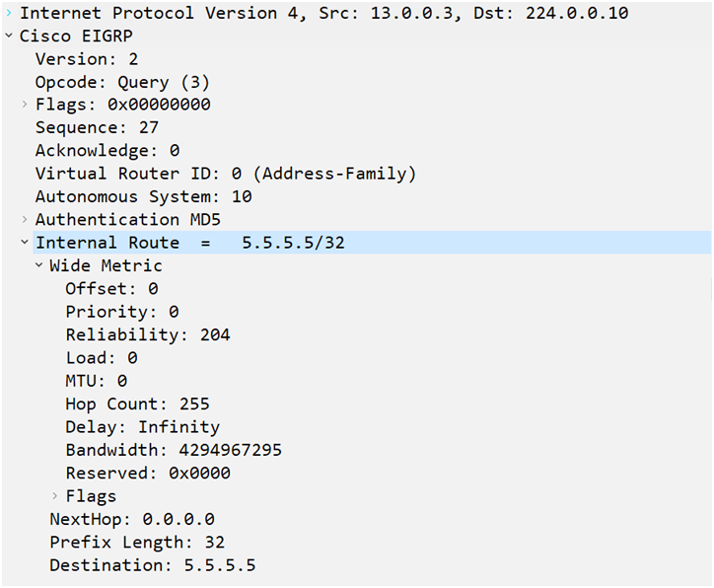The width and height of the screenshot is (714, 588).
Task: Expand the Flags item under Wide Metric
Action: tap(54, 495)
